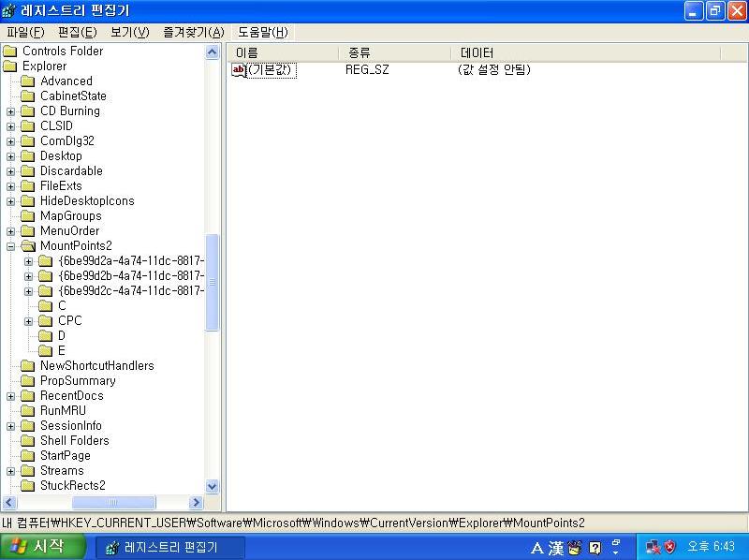Click the language bar A input mode icon
The height and width of the screenshot is (560, 749).
(x=536, y=548)
